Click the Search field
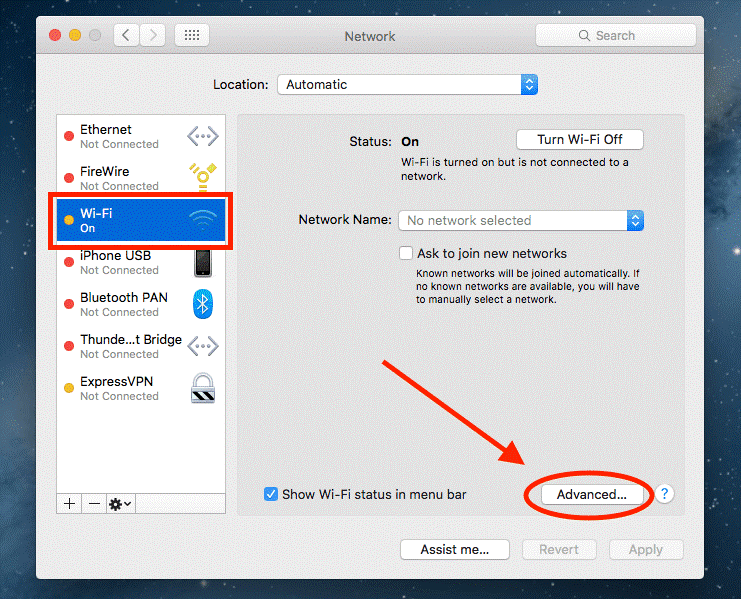Viewport: 741px width, 599px height. [615, 36]
